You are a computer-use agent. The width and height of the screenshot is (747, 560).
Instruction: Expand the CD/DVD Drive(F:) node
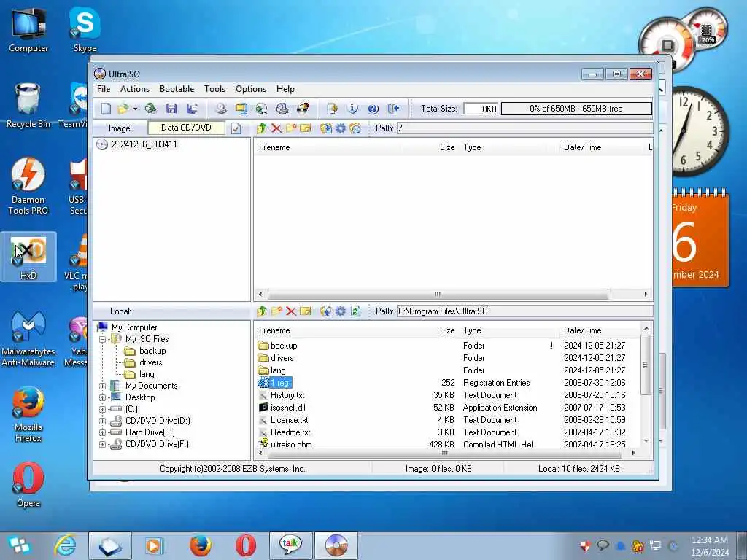(x=102, y=444)
